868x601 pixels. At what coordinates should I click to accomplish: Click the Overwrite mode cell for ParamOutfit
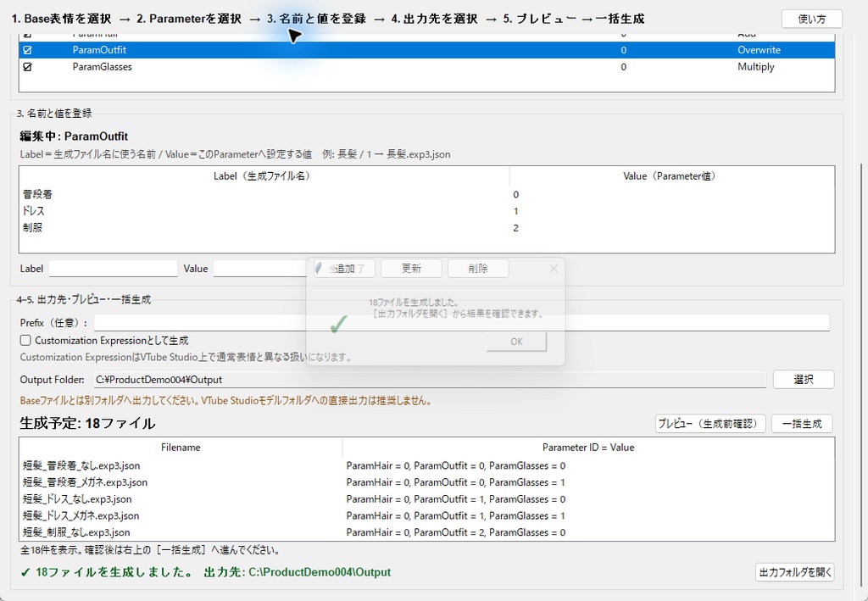coord(759,50)
